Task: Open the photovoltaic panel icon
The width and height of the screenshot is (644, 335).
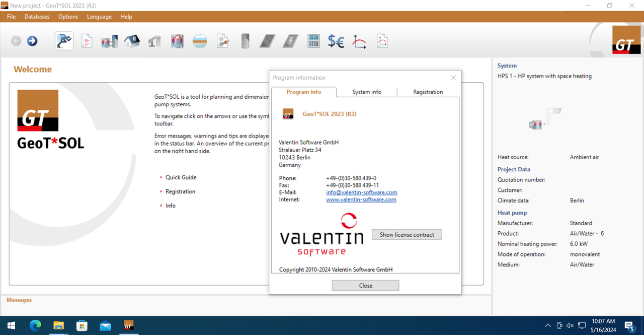Action: point(290,41)
